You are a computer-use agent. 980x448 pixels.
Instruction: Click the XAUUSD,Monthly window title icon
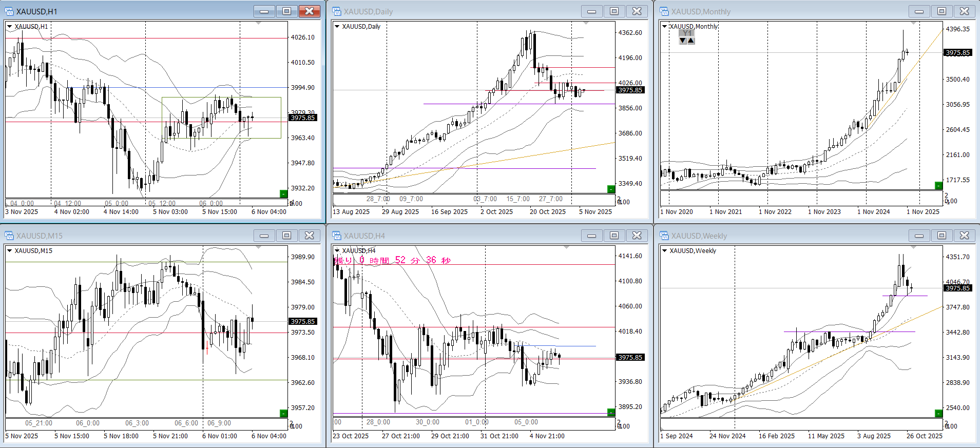tap(664, 11)
